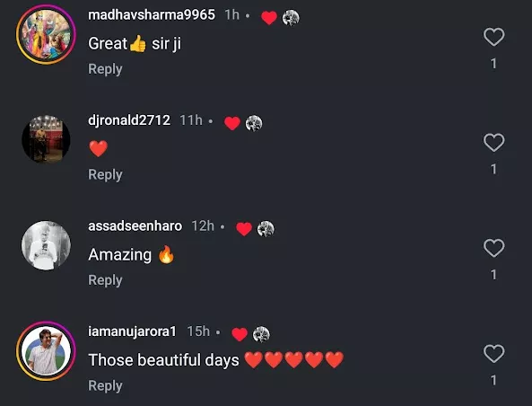Image resolution: width=532 pixels, height=406 pixels.
Task: Click author-liked avatar badge next to madhavsharma9965
Action: [291, 18]
